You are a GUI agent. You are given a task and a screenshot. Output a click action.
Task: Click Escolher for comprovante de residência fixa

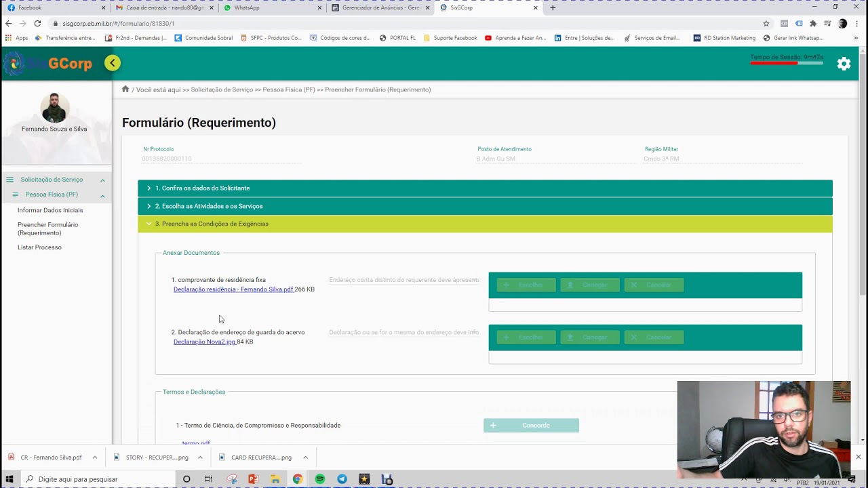[526, 285]
